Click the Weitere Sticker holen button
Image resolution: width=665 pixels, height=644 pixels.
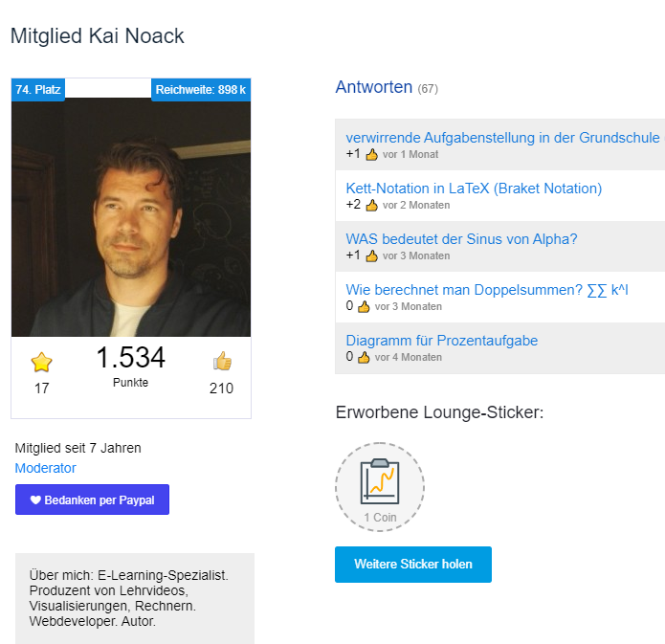[413, 565]
